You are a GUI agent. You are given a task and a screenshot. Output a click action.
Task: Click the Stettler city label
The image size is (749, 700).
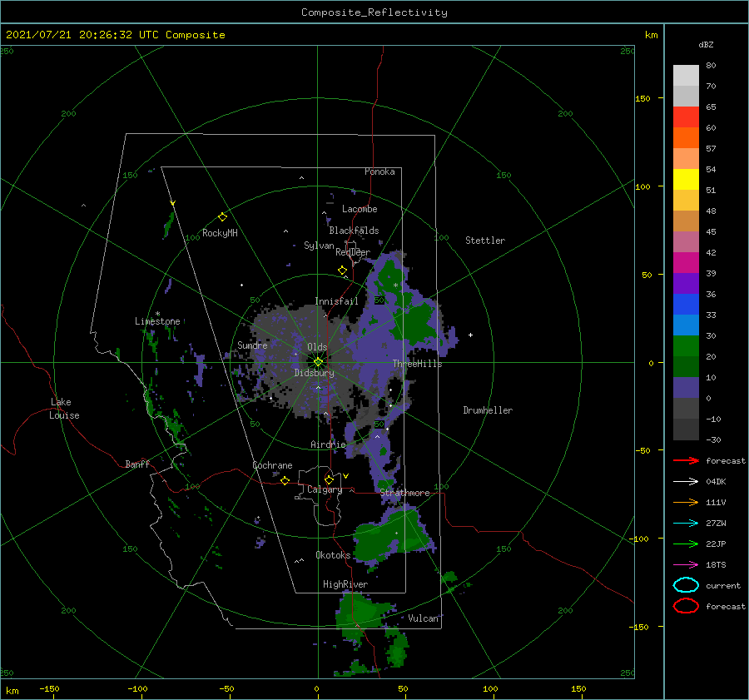pos(485,241)
